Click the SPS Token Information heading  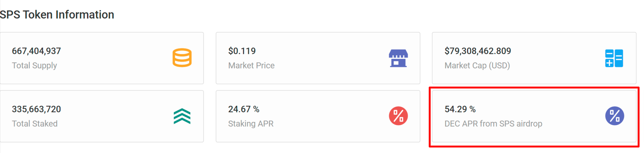(57, 15)
